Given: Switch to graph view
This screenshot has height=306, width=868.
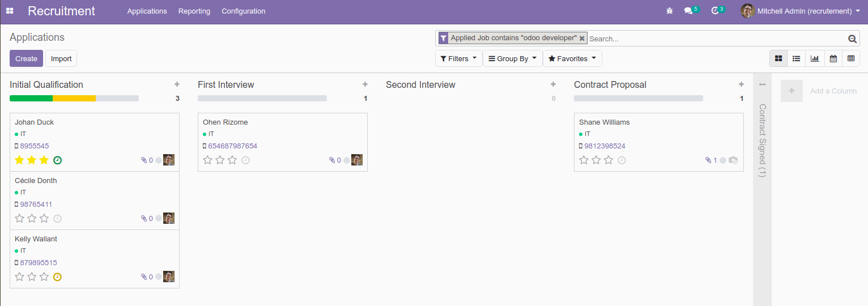Looking at the screenshot, I should click(814, 58).
